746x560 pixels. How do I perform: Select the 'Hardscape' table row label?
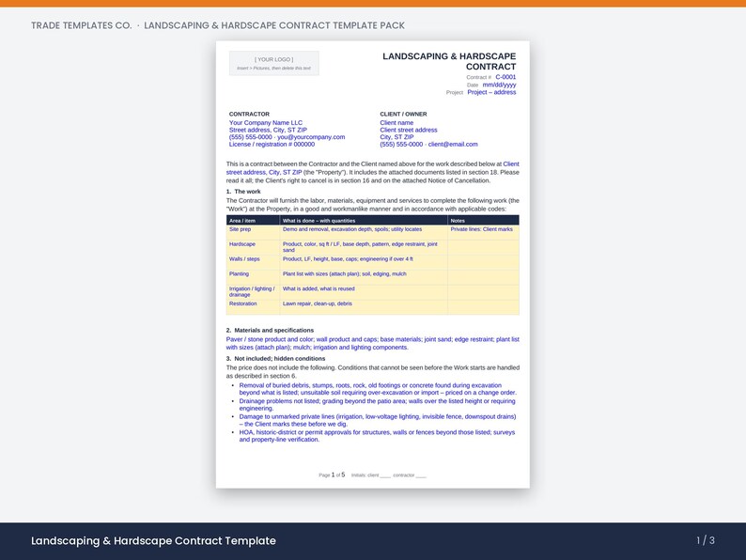tap(242, 244)
